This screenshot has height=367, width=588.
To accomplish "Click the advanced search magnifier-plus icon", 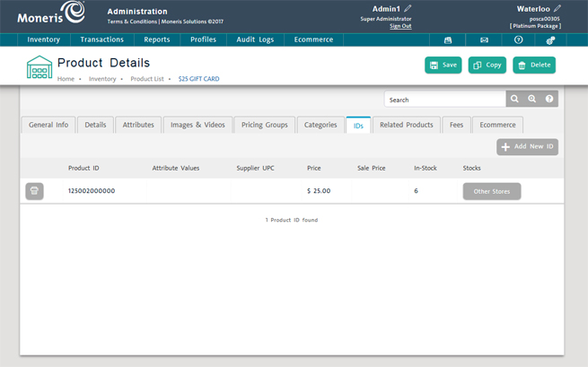I will tap(532, 100).
